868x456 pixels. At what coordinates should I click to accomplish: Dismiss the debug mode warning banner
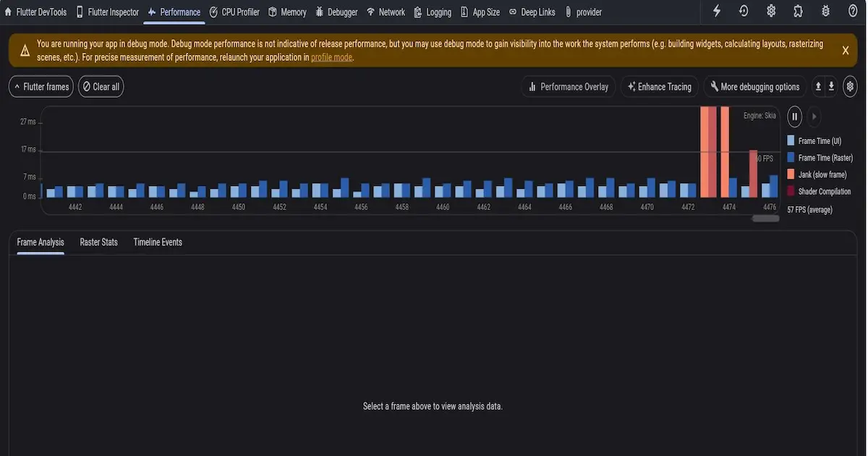(x=845, y=50)
